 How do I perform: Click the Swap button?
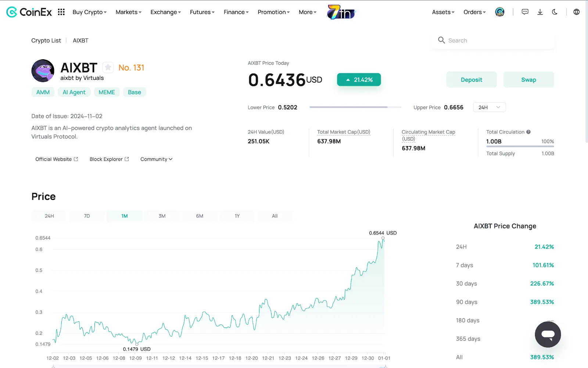point(528,79)
